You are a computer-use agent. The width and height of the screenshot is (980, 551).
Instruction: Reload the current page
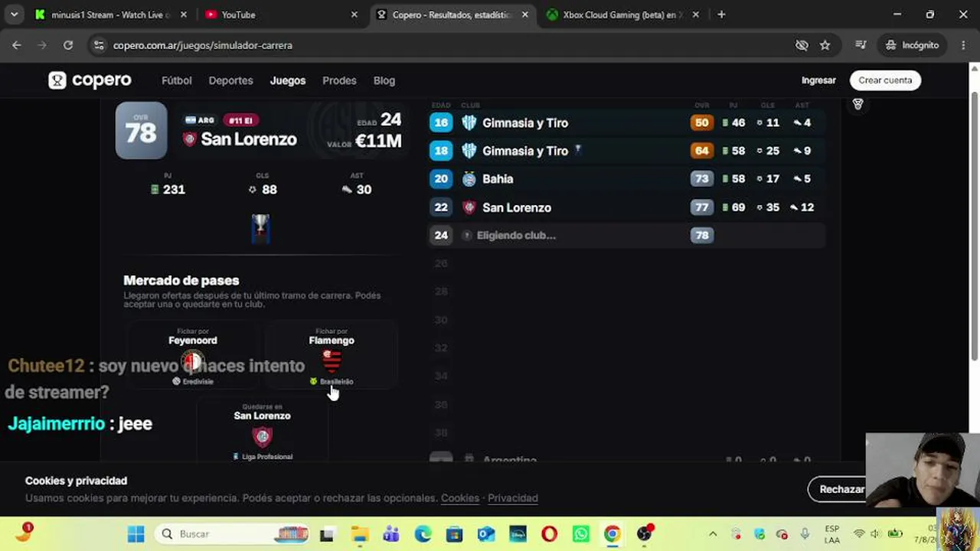pos(68,45)
